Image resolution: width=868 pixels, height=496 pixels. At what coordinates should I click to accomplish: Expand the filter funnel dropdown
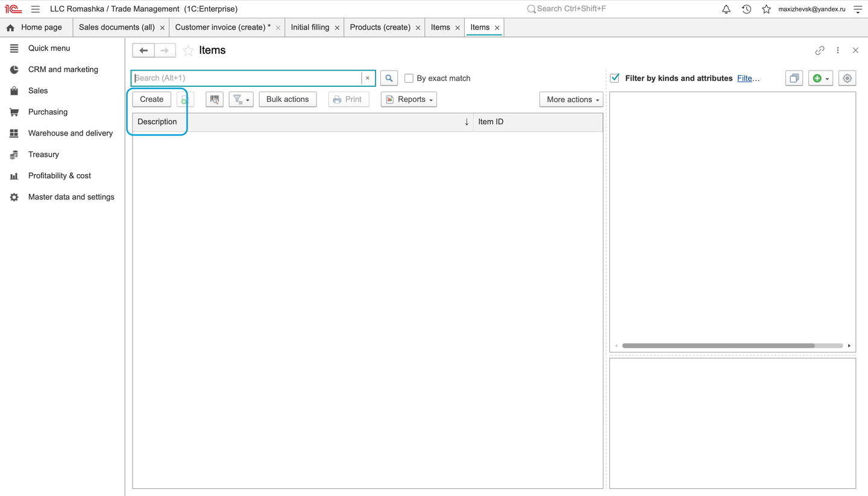pos(241,99)
